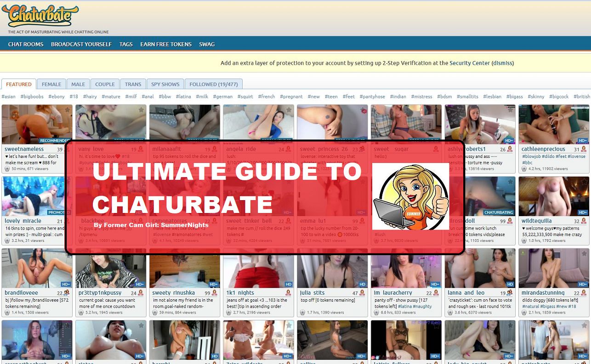Open the Swag navigation link

(207, 45)
